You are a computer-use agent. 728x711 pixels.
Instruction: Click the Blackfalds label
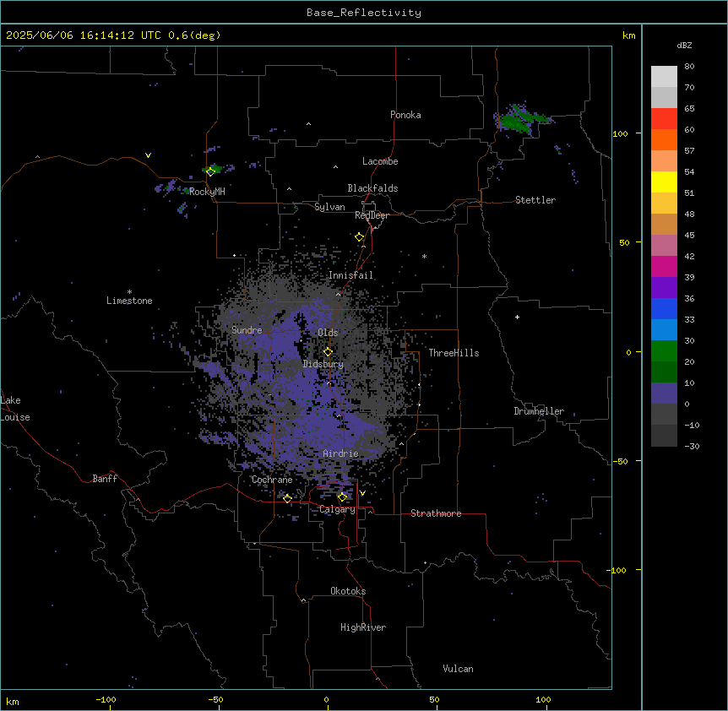click(x=372, y=188)
